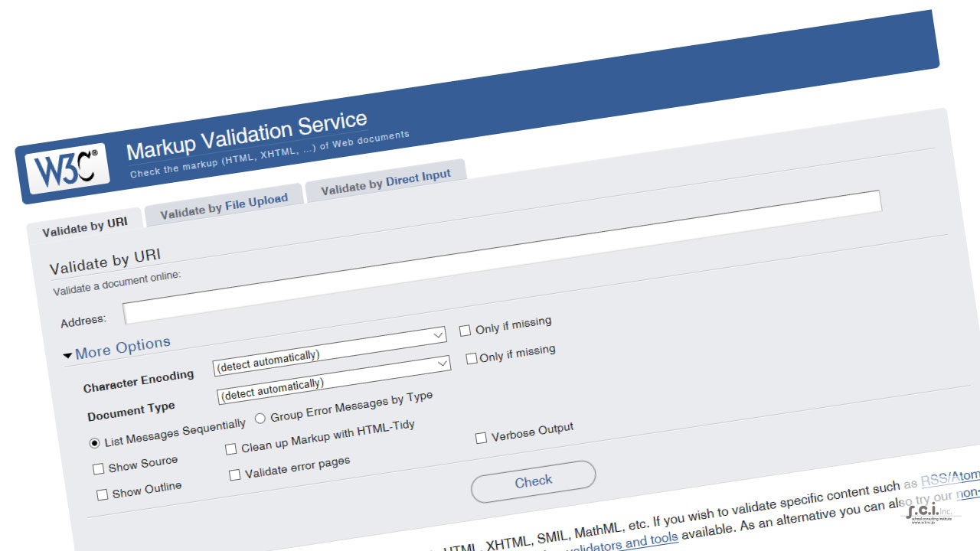Select Group Error Messages by Type option
980x551 pixels.
(x=260, y=418)
